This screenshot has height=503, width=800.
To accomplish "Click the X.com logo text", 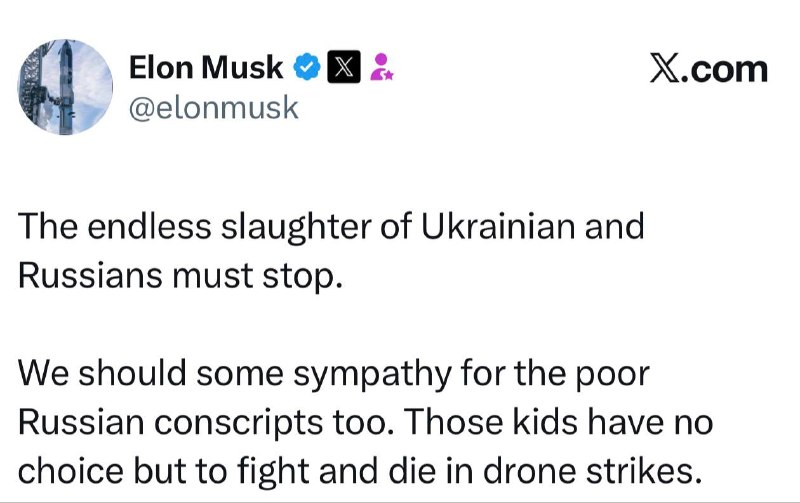I will coord(709,69).
